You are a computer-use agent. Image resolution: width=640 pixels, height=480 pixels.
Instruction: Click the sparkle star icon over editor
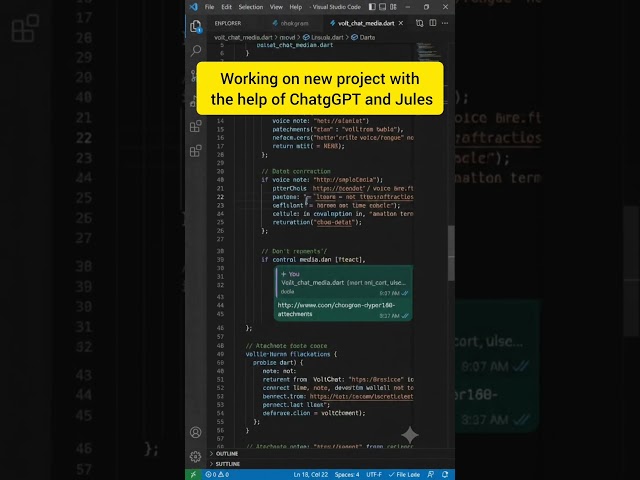[x=410, y=435]
